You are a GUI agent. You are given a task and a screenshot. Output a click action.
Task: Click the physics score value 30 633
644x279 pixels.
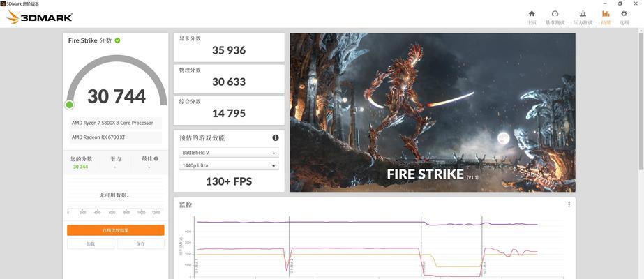pos(229,82)
